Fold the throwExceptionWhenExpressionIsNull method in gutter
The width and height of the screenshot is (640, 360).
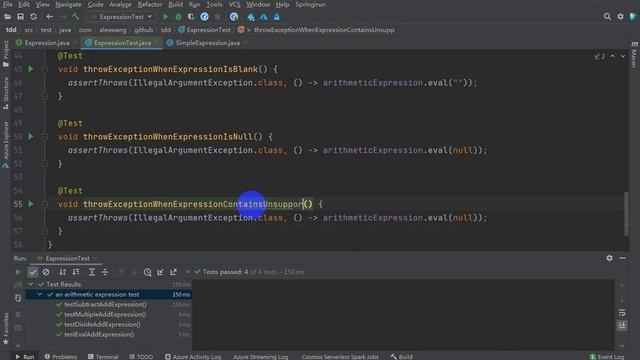pyautogui.click(x=44, y=137)
